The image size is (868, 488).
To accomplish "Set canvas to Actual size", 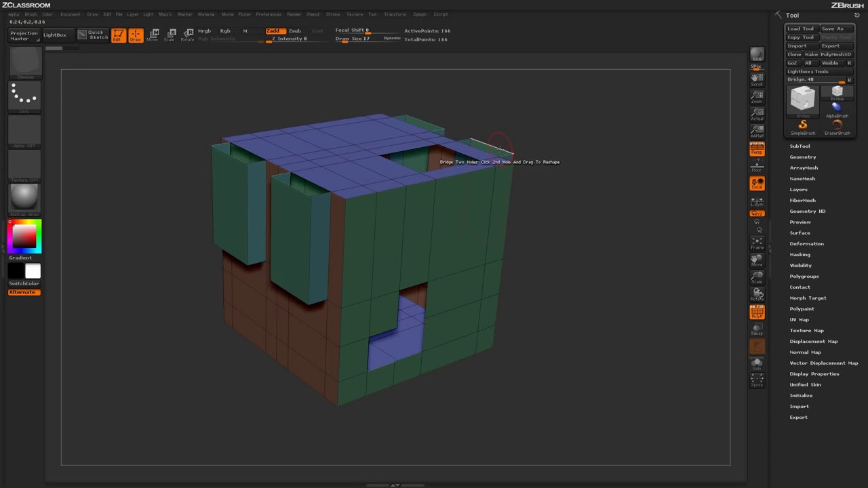I will tap(757, 114).
